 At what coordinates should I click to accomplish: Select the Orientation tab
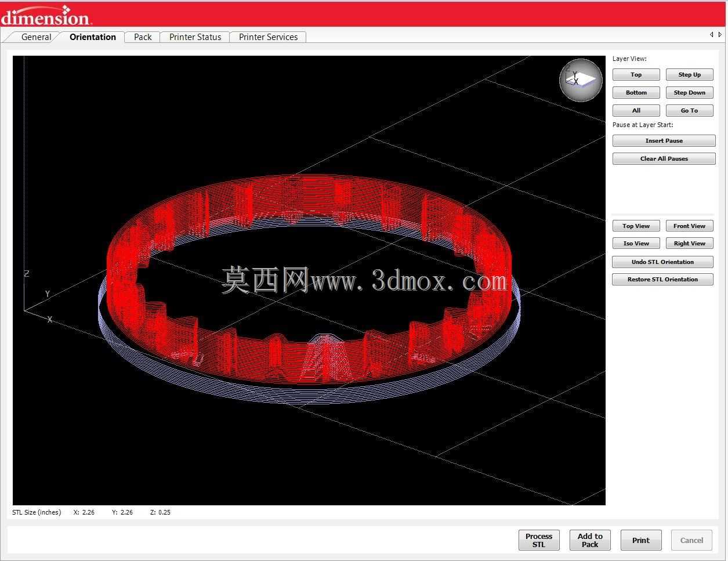point(93,37)
